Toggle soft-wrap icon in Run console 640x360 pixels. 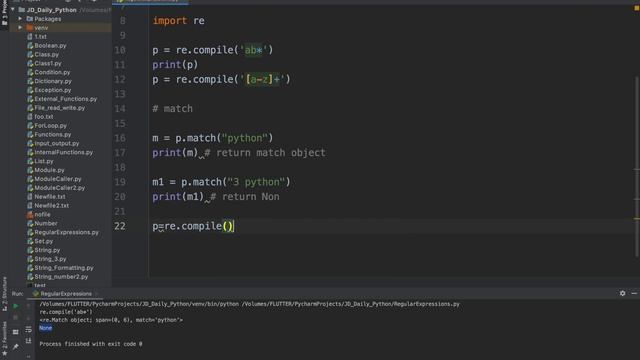click(x=29, y=329)
